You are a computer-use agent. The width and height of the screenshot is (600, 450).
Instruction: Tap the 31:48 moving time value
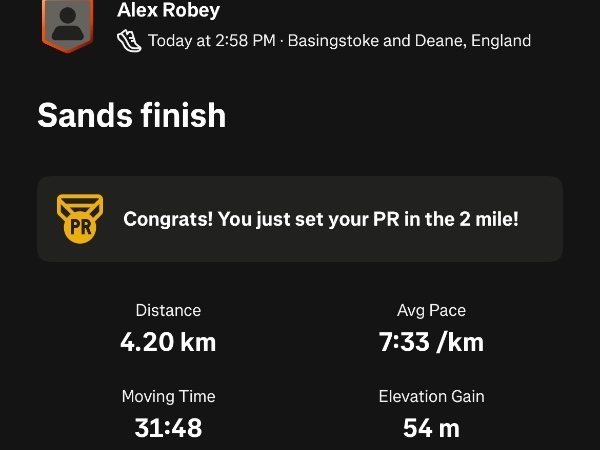168,429
